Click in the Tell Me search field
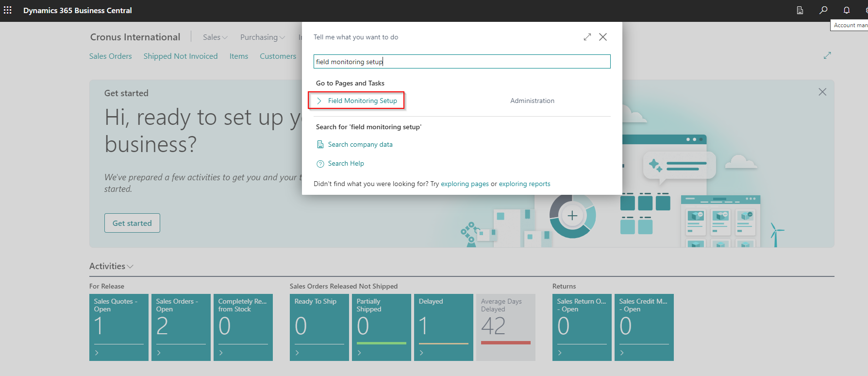 (x=462, y=62)
